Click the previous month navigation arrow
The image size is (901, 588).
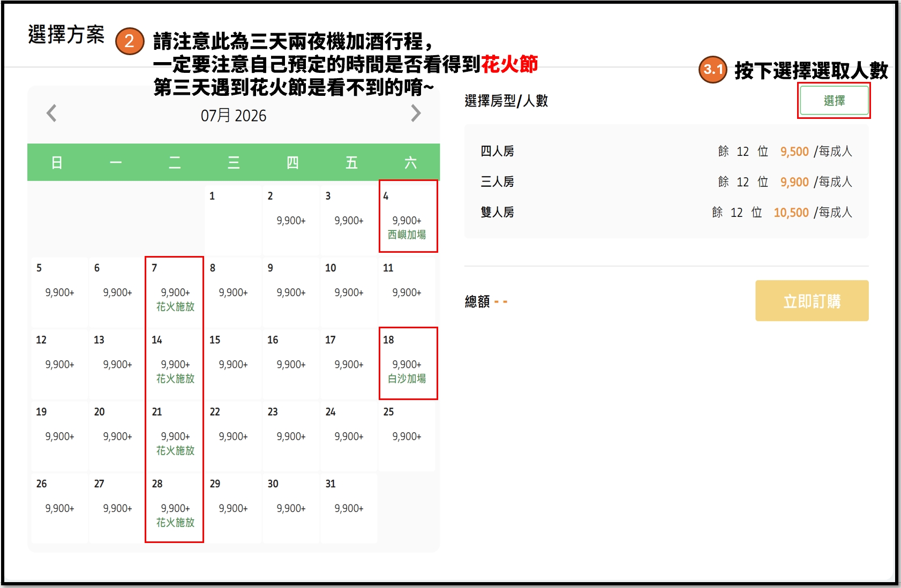(x=51, y=114)
